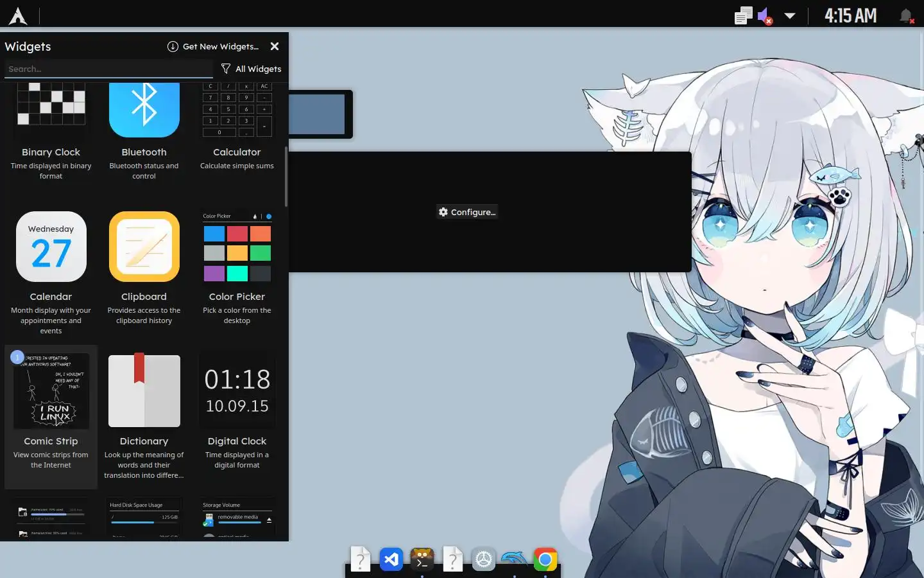Open the Arch launcher menu
This screenshot has width=924, height=578.
18,16
